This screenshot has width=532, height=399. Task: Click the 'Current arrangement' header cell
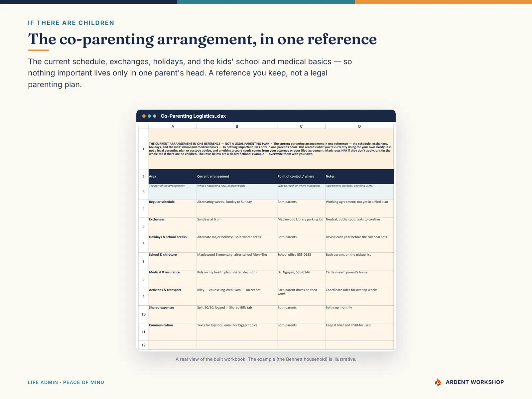coord(237,177)
